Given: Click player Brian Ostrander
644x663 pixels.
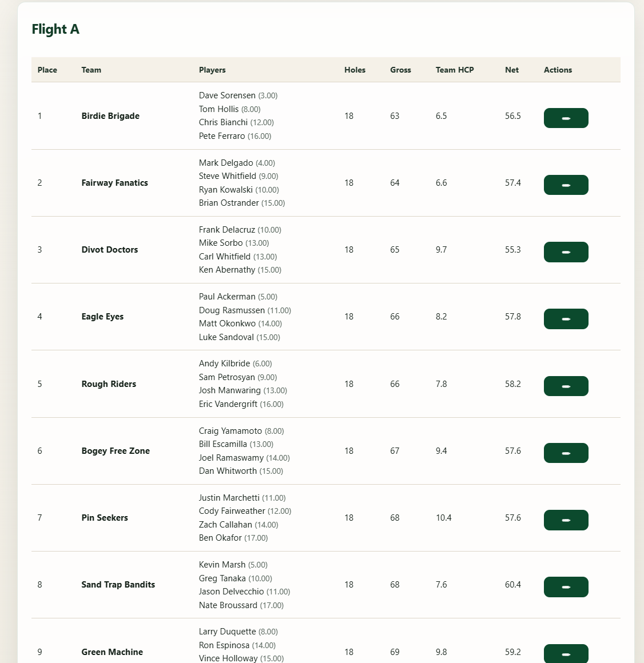Looking at the screenshot, I should (x=229, y=203).
